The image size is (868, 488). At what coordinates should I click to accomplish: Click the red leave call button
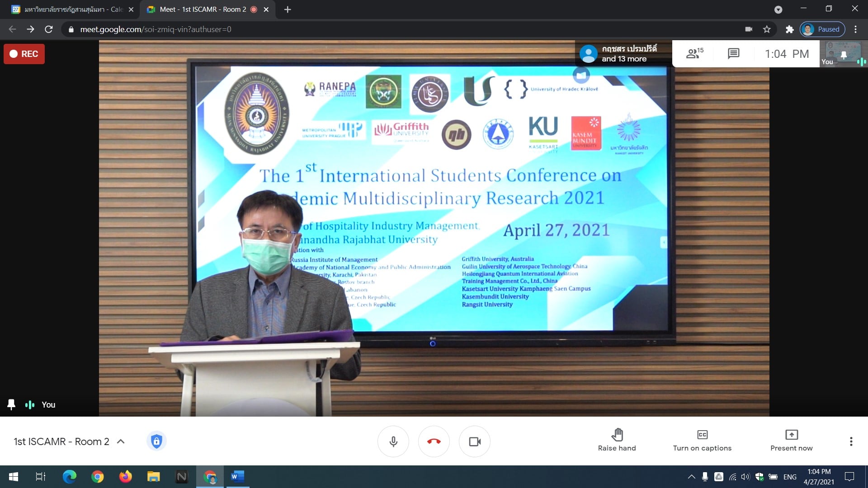coord(434,441)
